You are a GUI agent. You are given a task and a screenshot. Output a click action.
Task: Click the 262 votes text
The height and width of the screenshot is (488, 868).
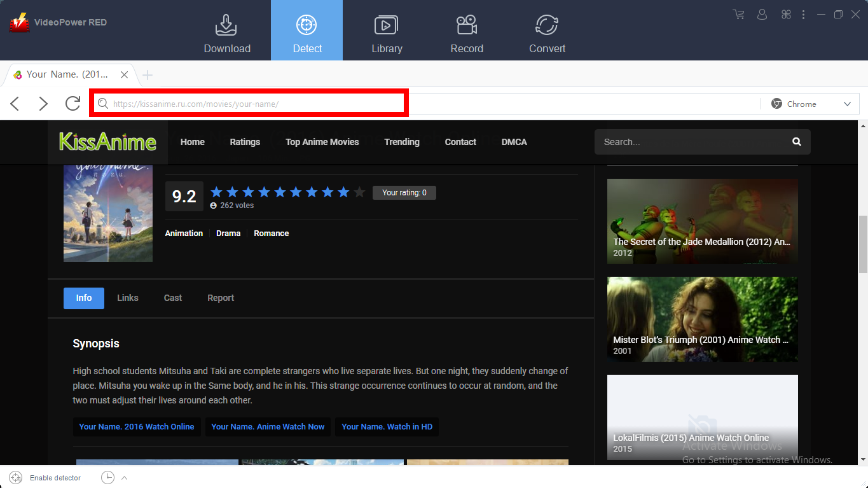pos(237,206)
